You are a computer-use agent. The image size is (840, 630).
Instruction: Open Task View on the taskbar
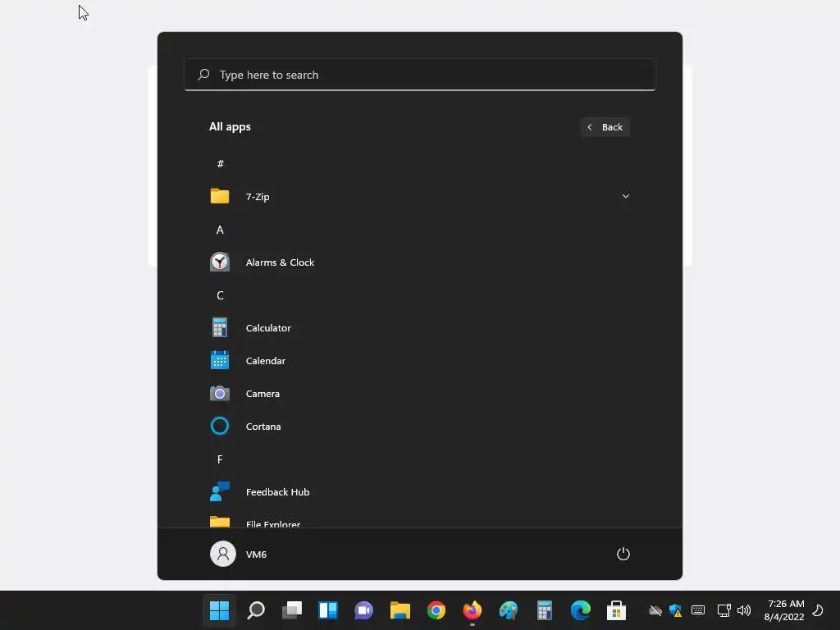292,610
